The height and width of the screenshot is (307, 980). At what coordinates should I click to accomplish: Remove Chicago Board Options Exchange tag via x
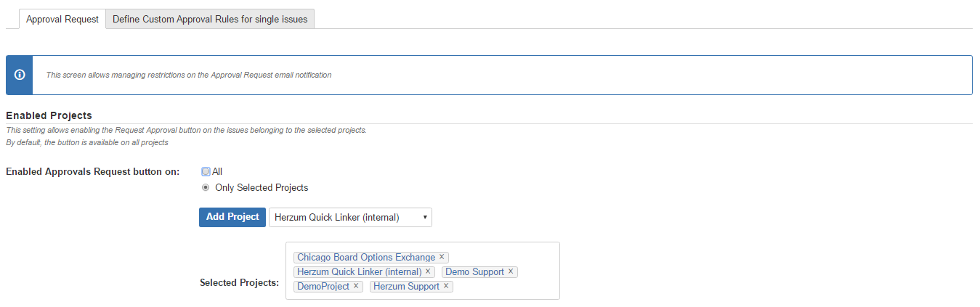442,257
